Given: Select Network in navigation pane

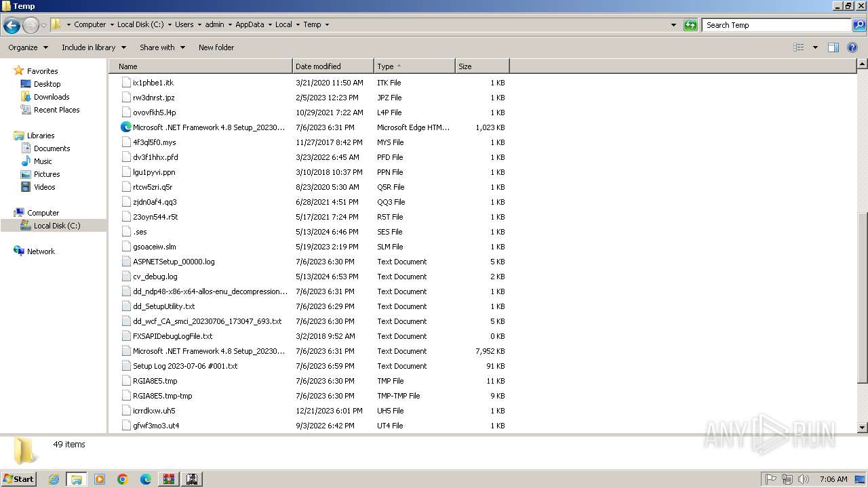Looking at the screenshot, I should pos(41,251).
